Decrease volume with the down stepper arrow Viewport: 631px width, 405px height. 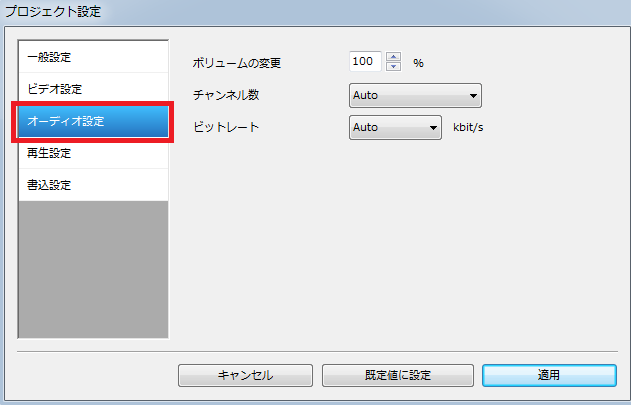[393, 66]
